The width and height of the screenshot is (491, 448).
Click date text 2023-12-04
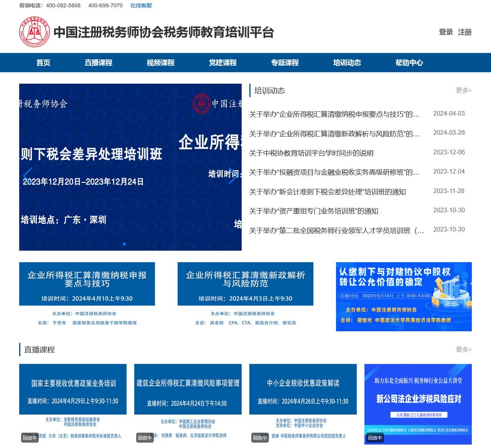coord(449,172)
